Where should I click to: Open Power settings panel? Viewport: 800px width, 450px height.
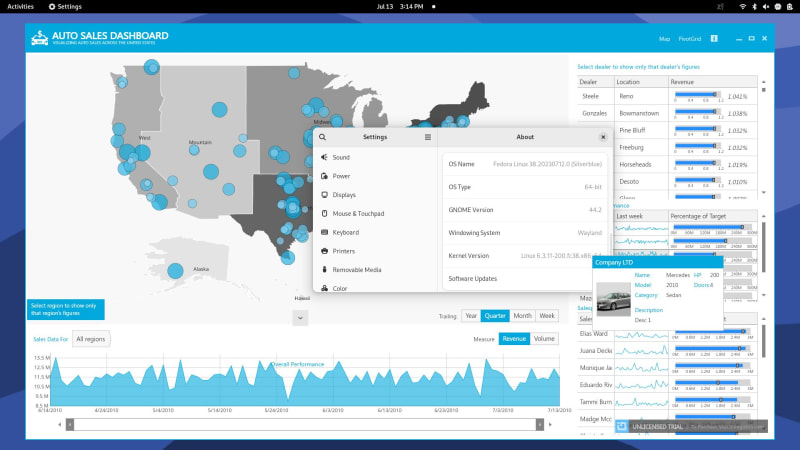pyautogui.click(x=375, y=176)
